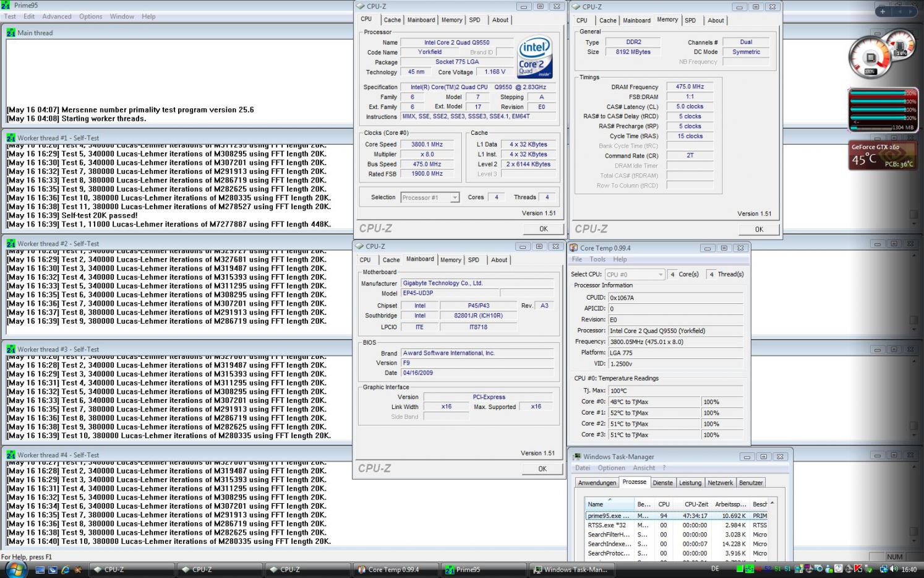The height and width of the screenshot is (578, 924).
Task: Click the GeForce GTX 260 temperature gadget
Action: click(x=883, y=155)
